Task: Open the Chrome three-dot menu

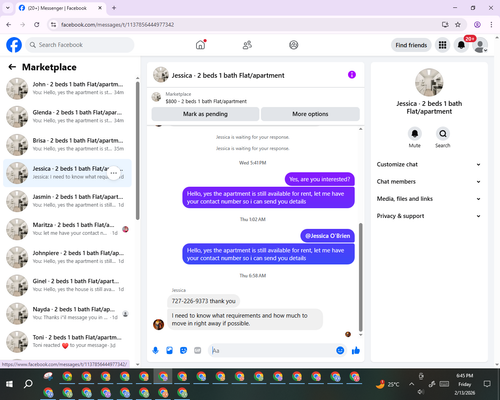Action: click(x=491, y=25)
